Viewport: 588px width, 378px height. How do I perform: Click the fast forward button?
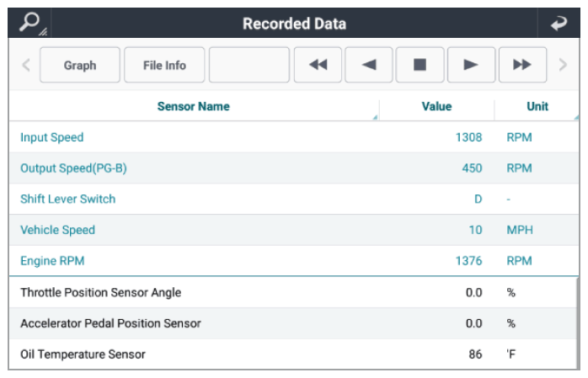click(522, 65)
